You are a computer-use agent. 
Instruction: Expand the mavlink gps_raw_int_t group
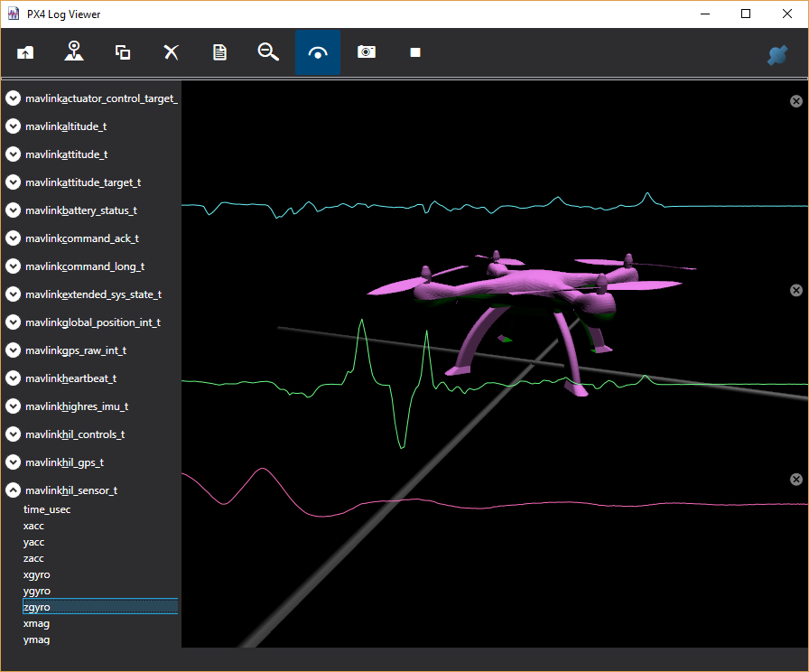[x=14, y=350]
